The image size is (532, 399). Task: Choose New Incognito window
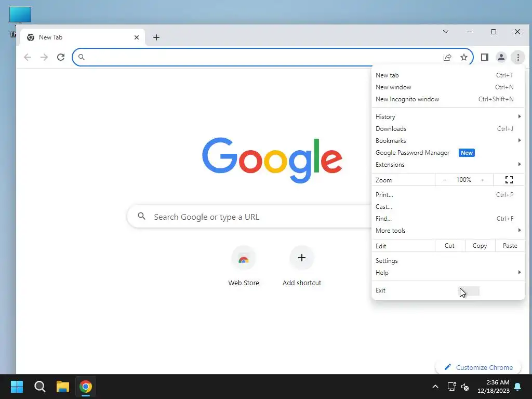click(x=448, y=99)
